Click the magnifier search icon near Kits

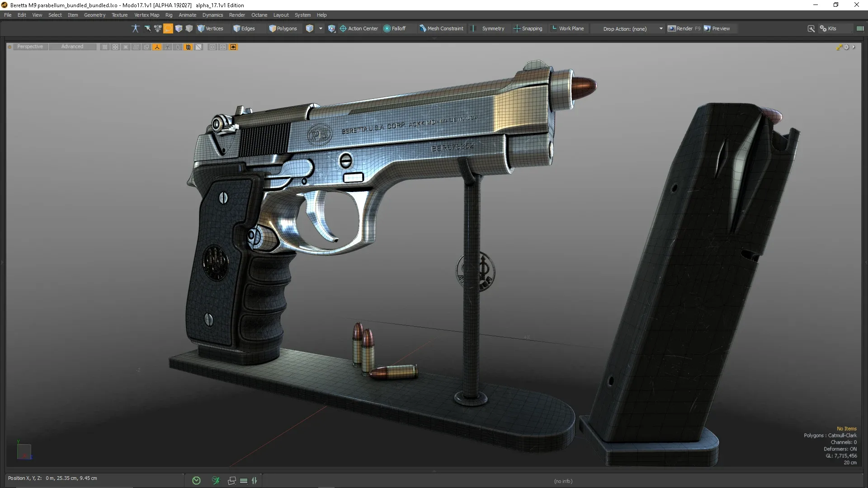(x=811, y=28)
